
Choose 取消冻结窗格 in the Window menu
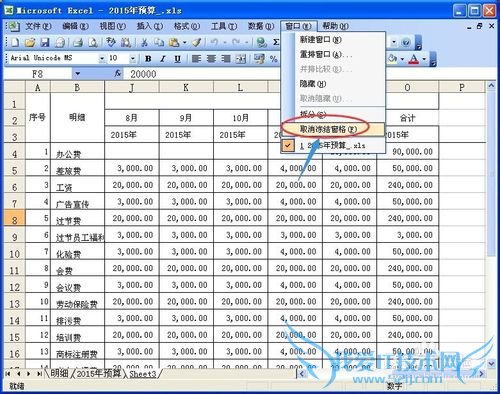333,129
